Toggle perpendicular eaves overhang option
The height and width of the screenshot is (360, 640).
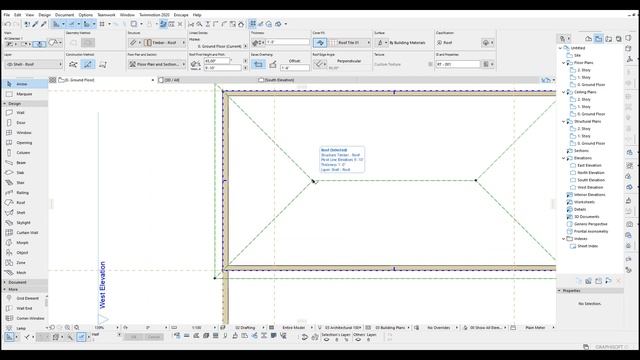coord(258,64)
